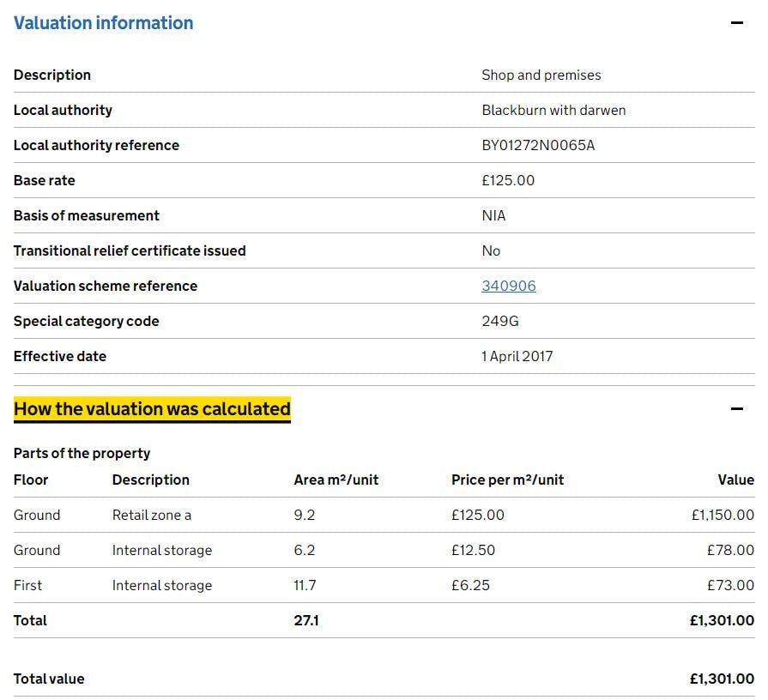Click the Area m²/unit column header
The image size is (768, 700).
(336, 480)
